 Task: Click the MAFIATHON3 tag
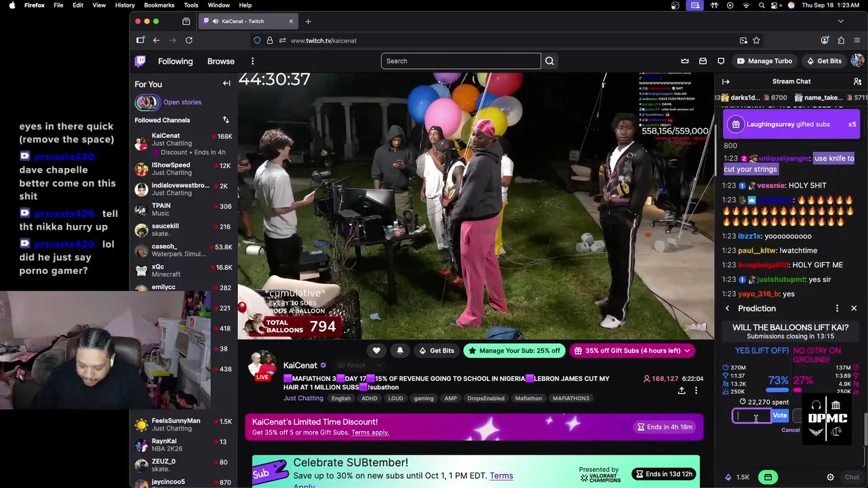pyautogui.click(x=571, y=399)
